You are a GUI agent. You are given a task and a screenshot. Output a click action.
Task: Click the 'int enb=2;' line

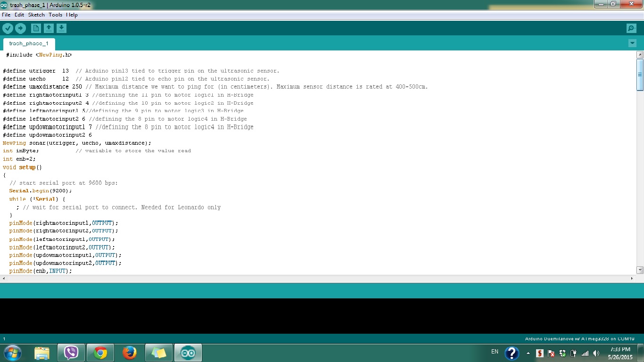19,159
